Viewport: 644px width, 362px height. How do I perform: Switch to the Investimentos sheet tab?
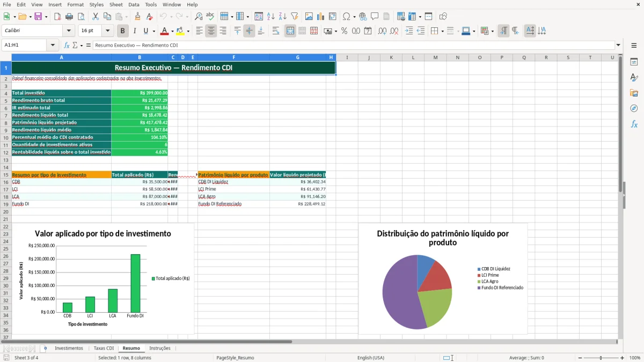click(69, 349)
